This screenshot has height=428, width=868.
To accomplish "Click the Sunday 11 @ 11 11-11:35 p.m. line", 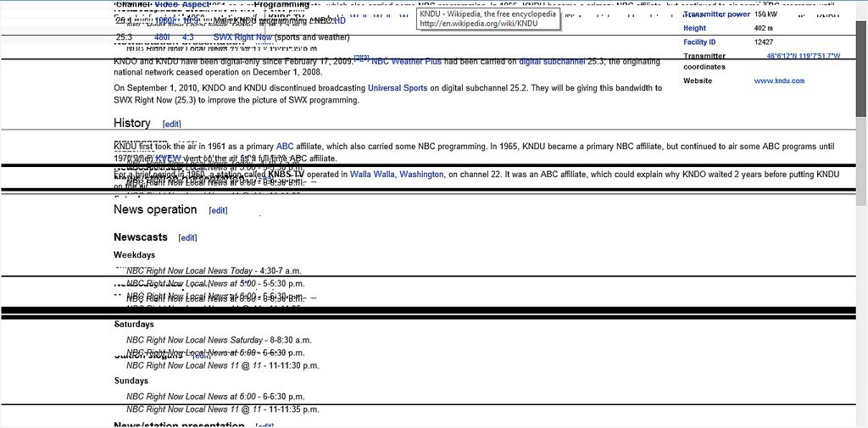I will click(223, 409).
